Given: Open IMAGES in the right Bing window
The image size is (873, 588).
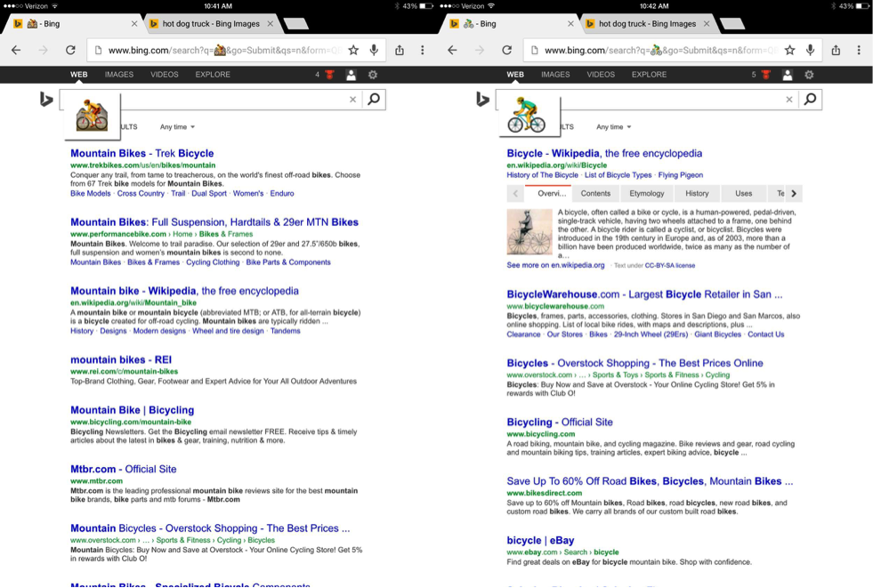Looking at the screenshot, I should (555, 75).
